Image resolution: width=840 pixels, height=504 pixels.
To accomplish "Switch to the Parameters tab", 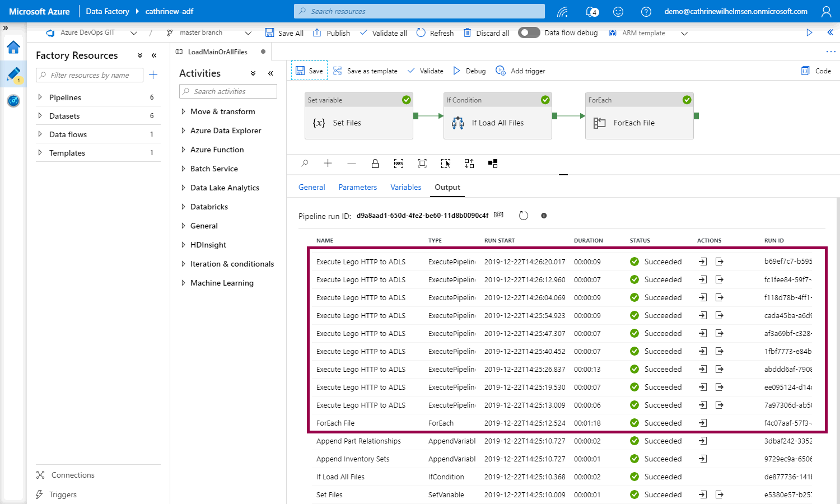I will pos(357,187).
